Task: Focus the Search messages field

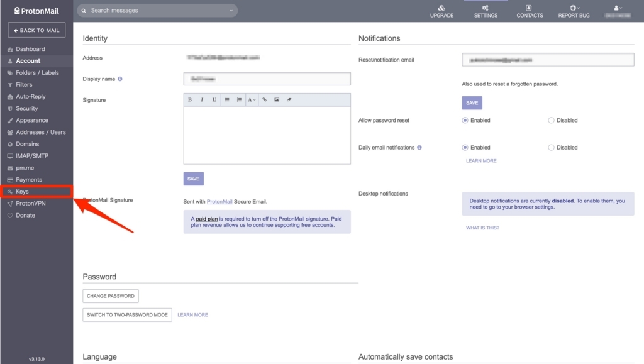Action: coord(157,11)
